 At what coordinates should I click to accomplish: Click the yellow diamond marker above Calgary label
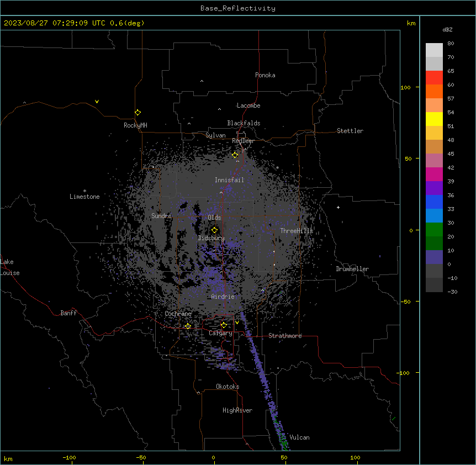[x=224, y=325]
